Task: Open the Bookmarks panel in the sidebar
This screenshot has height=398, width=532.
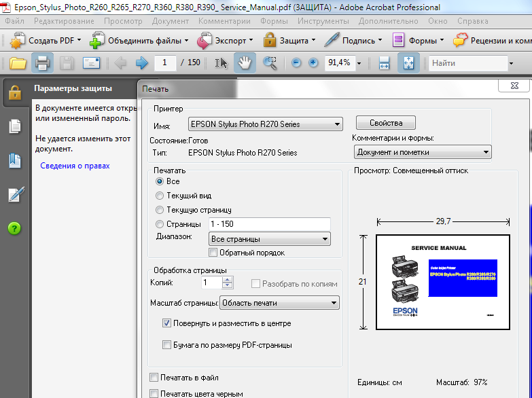Action: tap(15, 161)
